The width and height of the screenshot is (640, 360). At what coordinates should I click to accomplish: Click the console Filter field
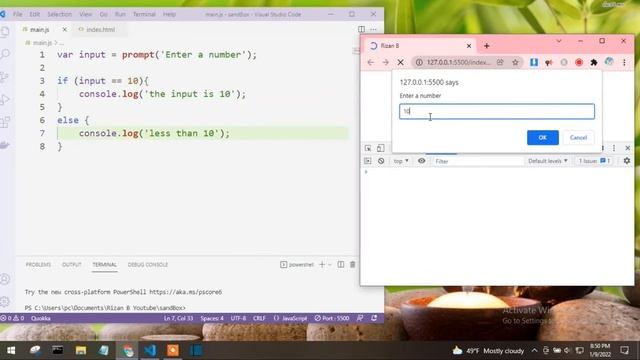point(478,161)
